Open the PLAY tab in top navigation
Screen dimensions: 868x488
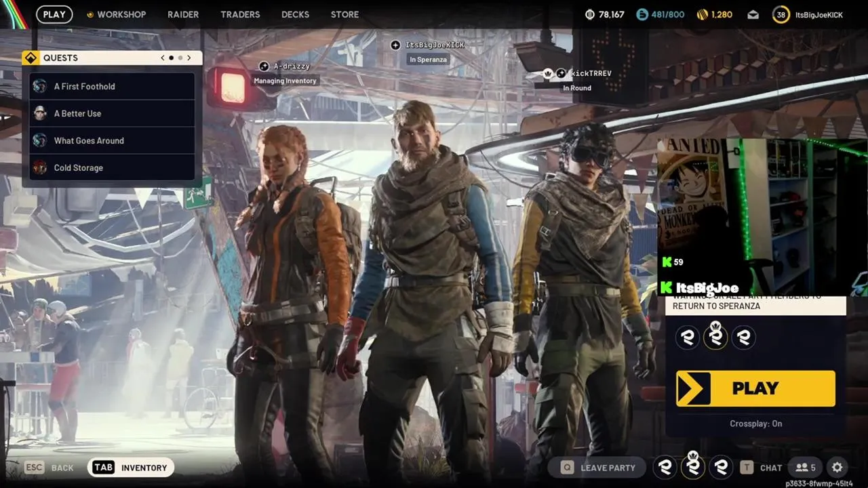pyautogui.click(x=54, y=14)
